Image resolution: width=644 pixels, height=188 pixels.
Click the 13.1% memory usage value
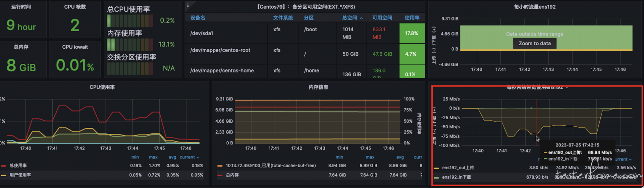coord(166,44)
